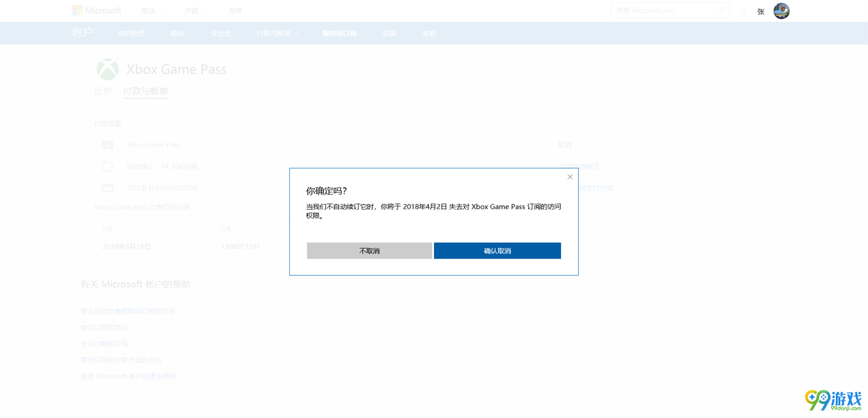The image size is (868, 418).
Task: Close the confirmation dialog with X
Action: click(x=570, y=177)
